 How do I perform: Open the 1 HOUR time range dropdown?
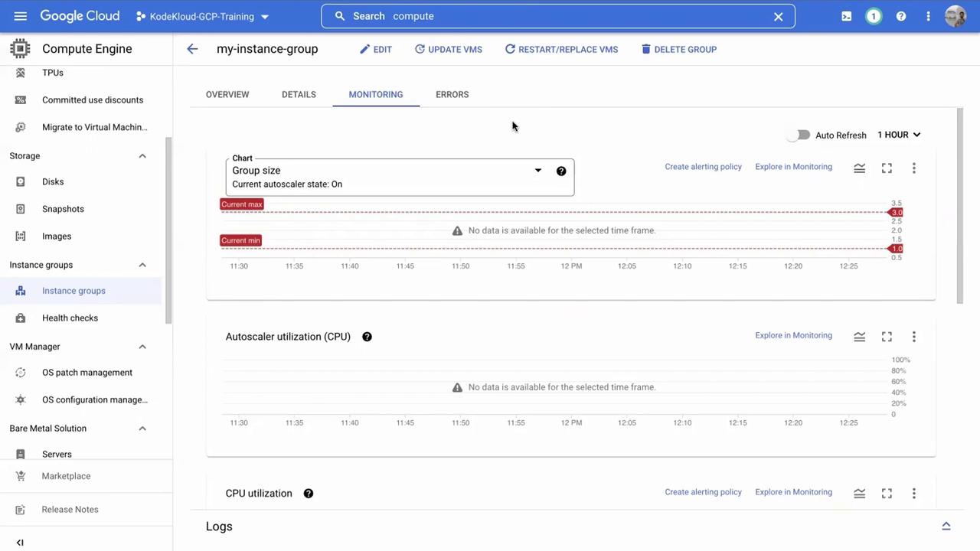pos(899,135)
